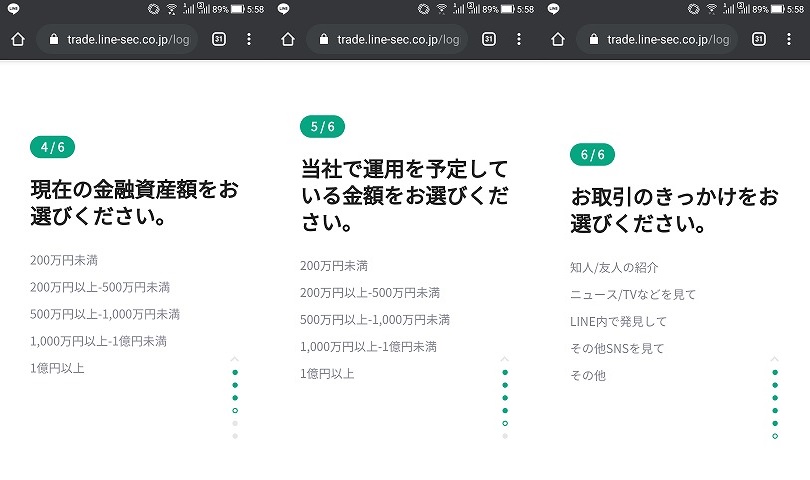
Task: Tap the topmost green step dot on the 6/6 screen
Action: [775, 372]
